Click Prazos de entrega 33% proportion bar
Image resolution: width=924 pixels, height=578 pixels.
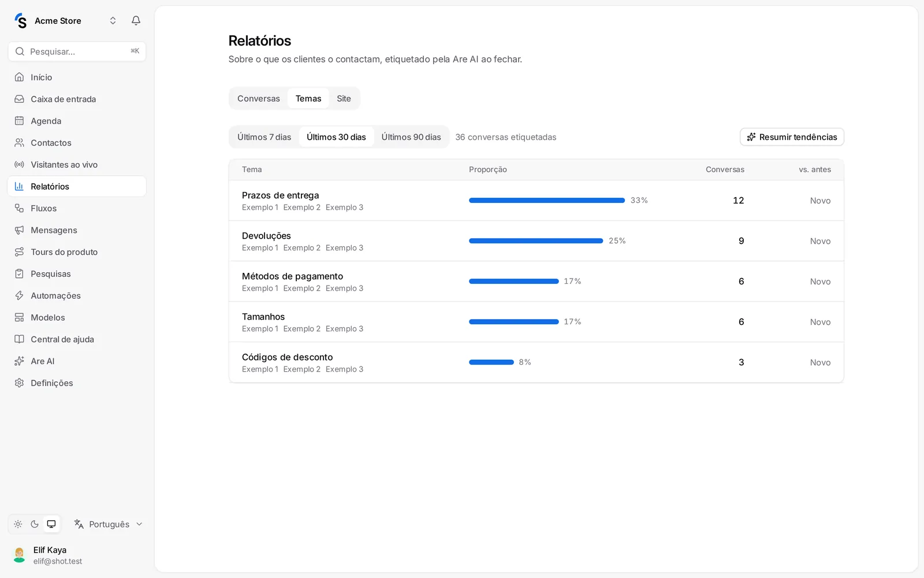click(547, 201)
